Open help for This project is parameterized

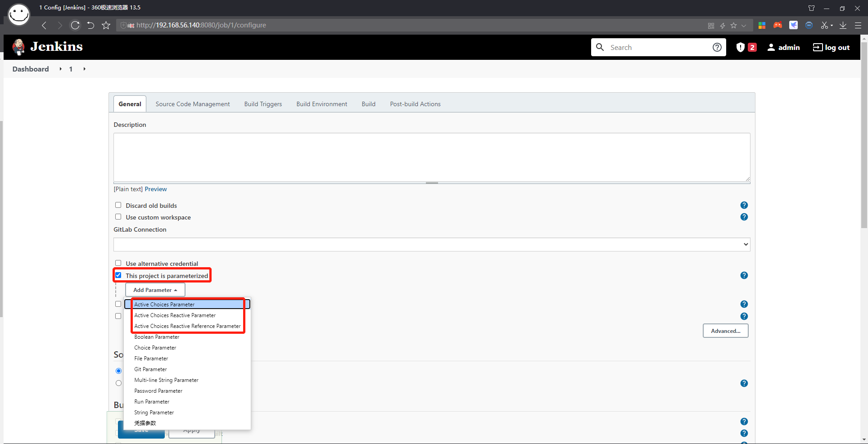click(744, 275)
